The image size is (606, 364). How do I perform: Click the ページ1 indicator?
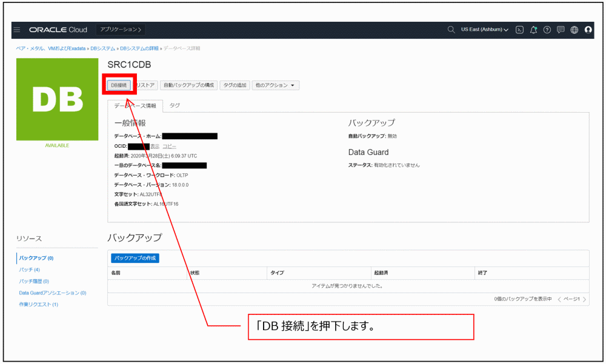[x=571, y=299]
